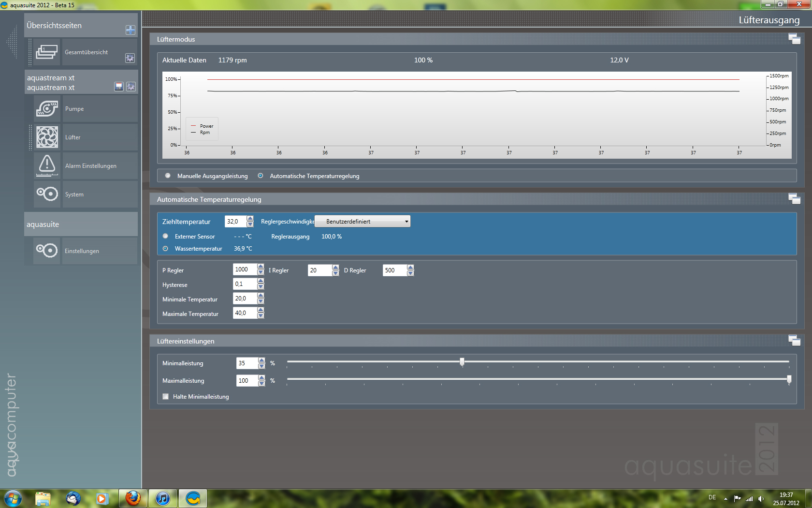Click the Zieltemperatur input field
Viewport: 812px width, 508px height.
tap(235, 222)
